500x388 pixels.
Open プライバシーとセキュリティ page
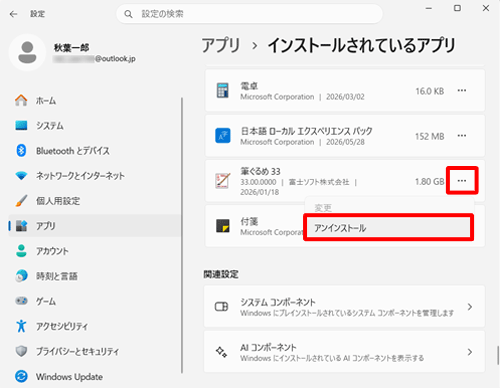pos(95,351)
